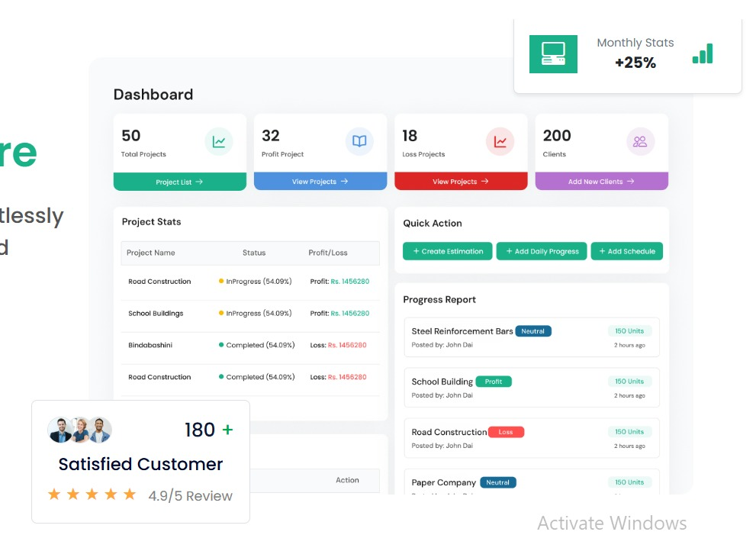
Task: Click the Neutral badge on Steel Reinforcement Bars
Action: click(533, 331)
